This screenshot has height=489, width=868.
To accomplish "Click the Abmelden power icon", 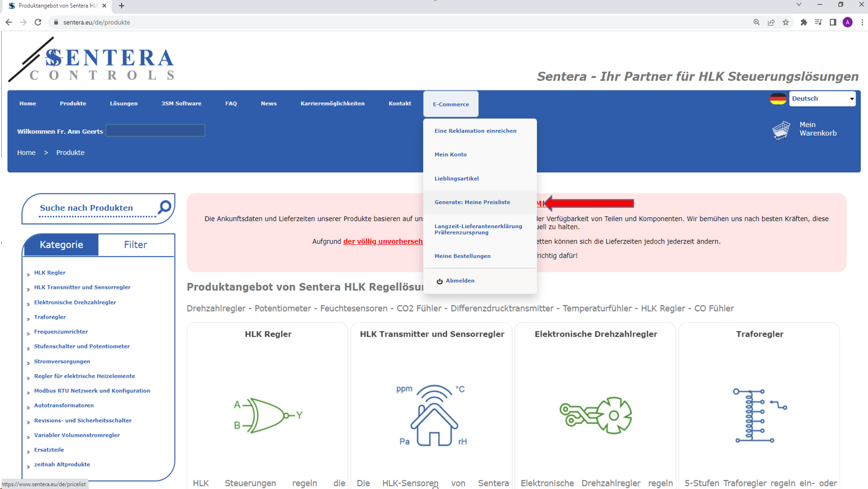I will pyautogui.click(x=439, y=281).
